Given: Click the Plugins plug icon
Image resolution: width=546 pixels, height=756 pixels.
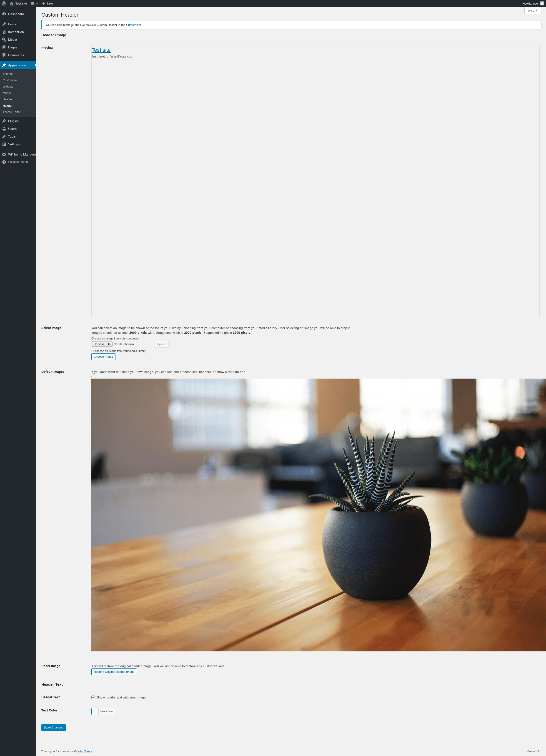Looking at the screenshot, I should click(4, 121).
